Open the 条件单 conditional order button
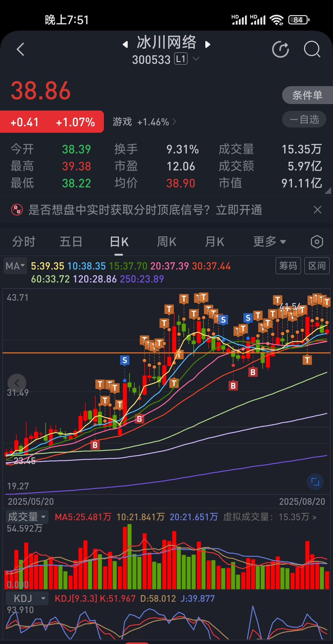This screenshot has width=333, height=644. (x=307, y=95)
